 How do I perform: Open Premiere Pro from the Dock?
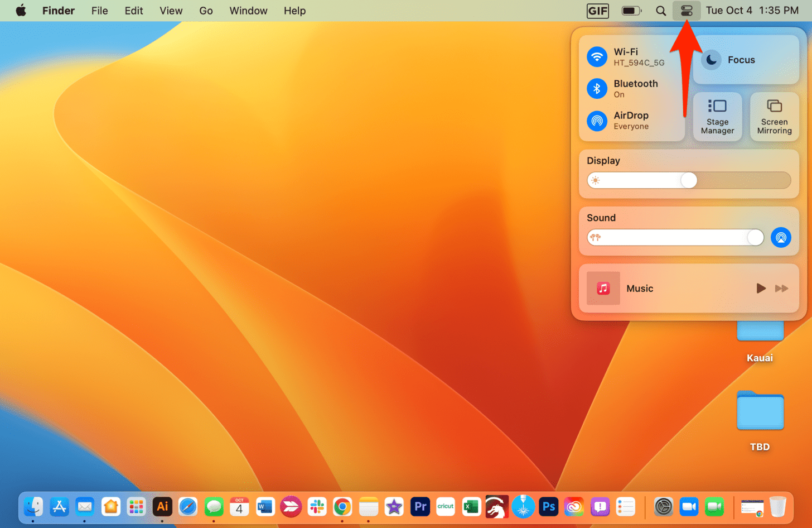[x=420, y=507]
